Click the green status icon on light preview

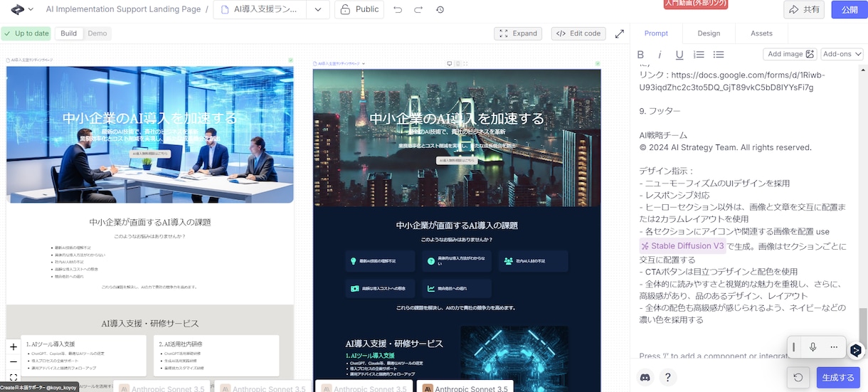(x=290, y=60)
